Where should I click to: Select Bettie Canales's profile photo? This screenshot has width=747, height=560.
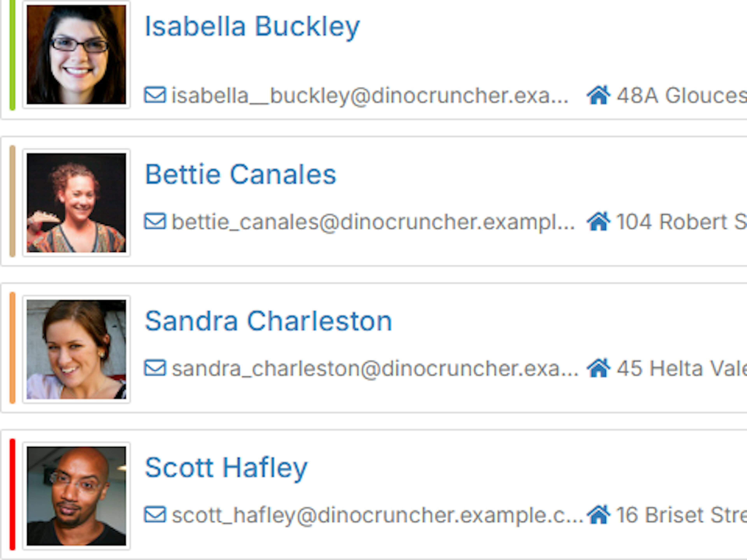[76, 203]
